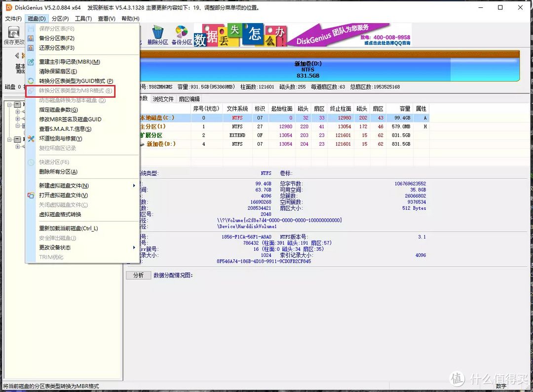Click the drive icon beside 新加卷(D:) row
The height and width of the screenshot is (392, 533).
tap(143, 144)
